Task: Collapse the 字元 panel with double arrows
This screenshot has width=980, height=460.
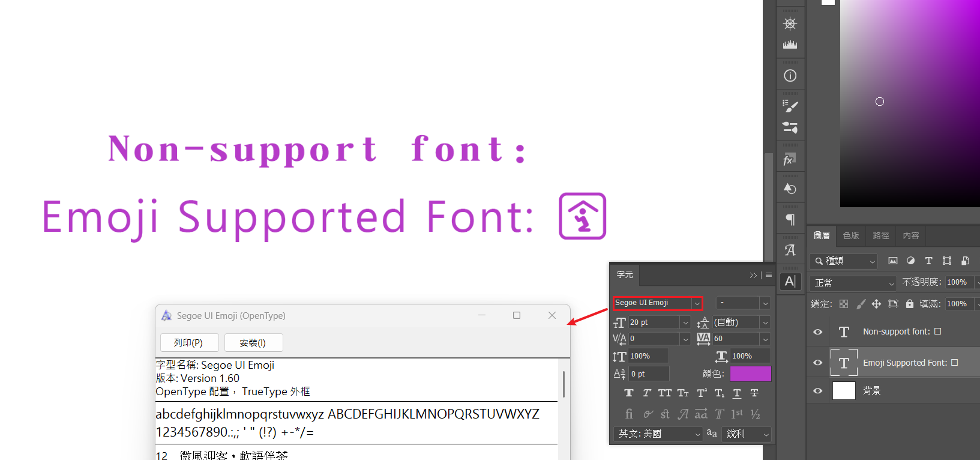Action: click(x=753, y=275)
